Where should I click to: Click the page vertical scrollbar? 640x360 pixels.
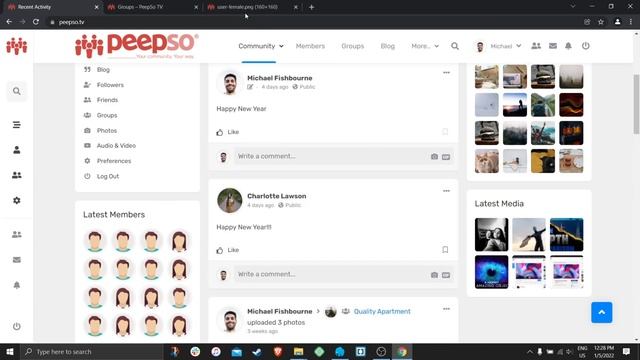coord(636,104)
